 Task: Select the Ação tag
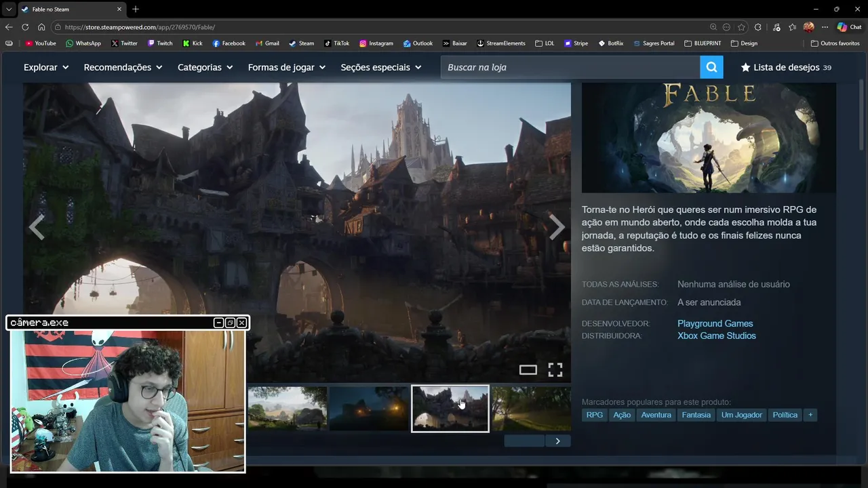point(622,415)
